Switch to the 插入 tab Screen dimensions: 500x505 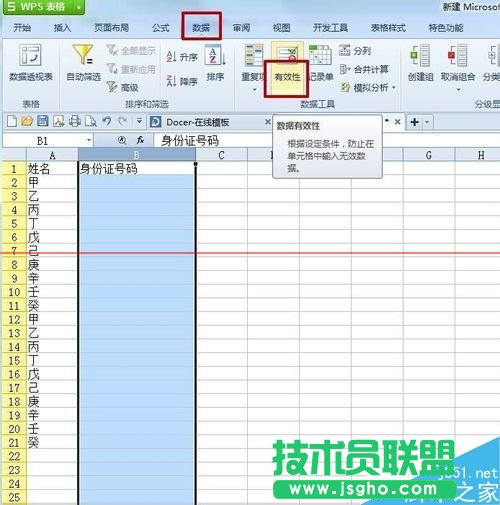point(62,28)
